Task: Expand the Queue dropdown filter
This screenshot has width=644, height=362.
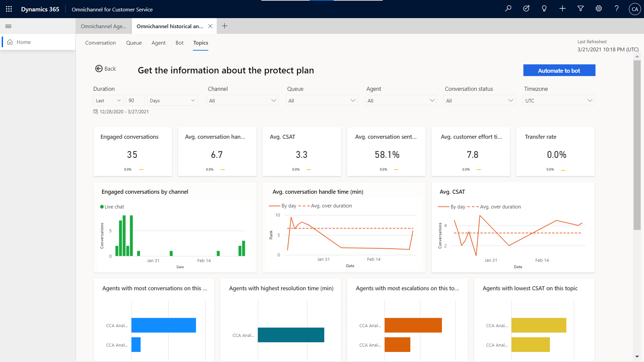Action: click(353, 100)
